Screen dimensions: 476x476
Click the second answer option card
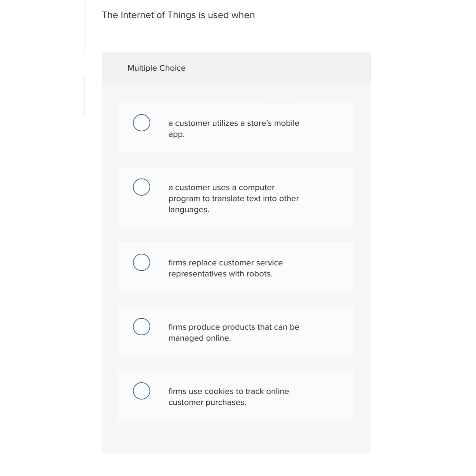pyautogui.click(x=235, y=197)
